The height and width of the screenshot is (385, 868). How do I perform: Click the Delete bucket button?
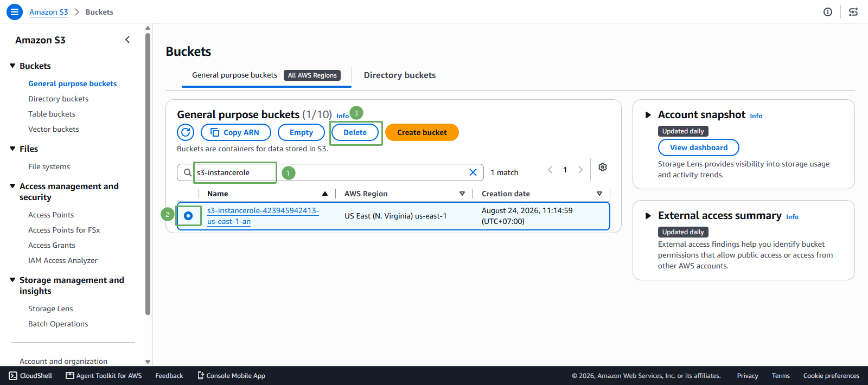tap(355, 132)
